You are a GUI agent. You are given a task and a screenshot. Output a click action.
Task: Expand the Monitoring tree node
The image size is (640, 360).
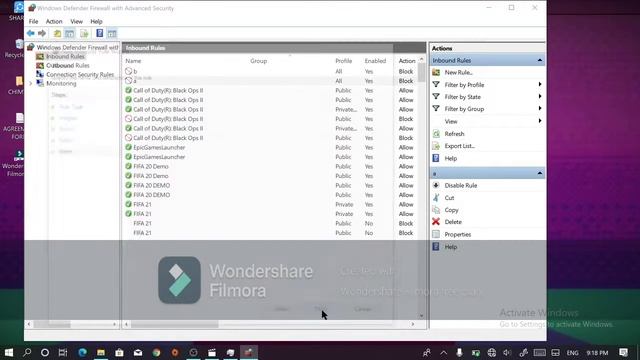(31, 84)
